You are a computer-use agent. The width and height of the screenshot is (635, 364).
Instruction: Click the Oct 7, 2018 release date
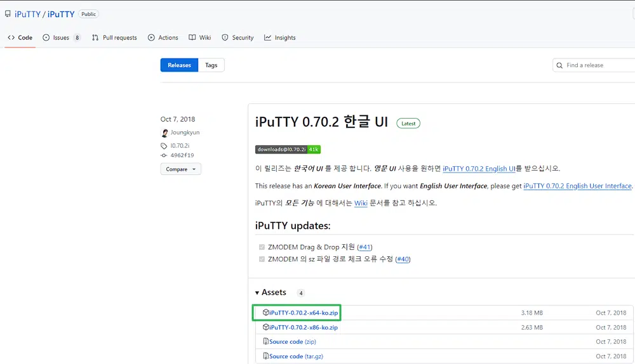pyautogui.click(x=178, y=119)
